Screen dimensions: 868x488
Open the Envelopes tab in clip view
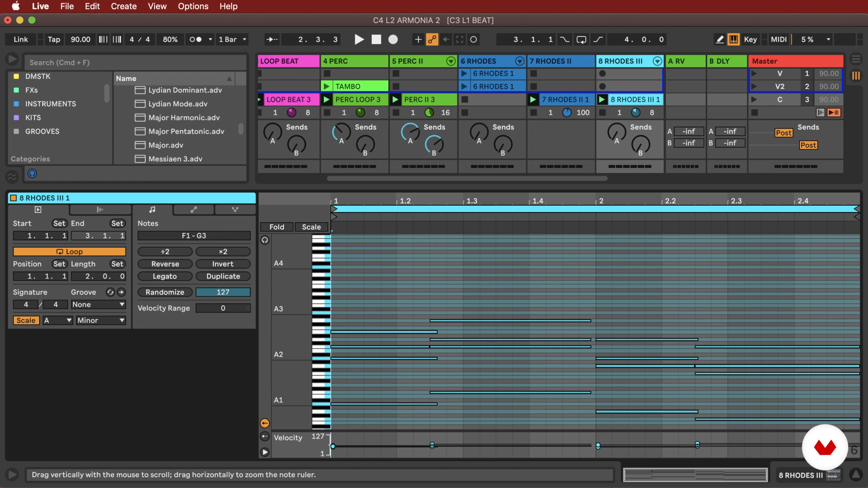[193, 209]
